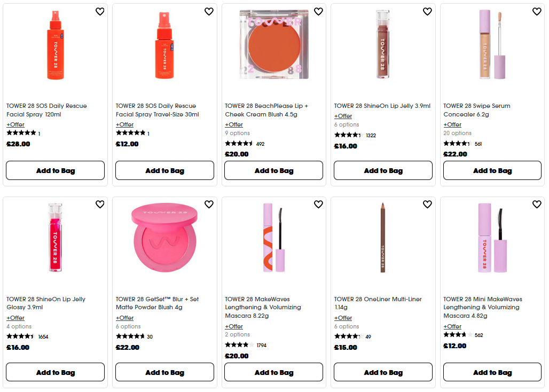
Task: Open the 6 options for OneLiner Multi-Liner
Action: pos(346,326)
